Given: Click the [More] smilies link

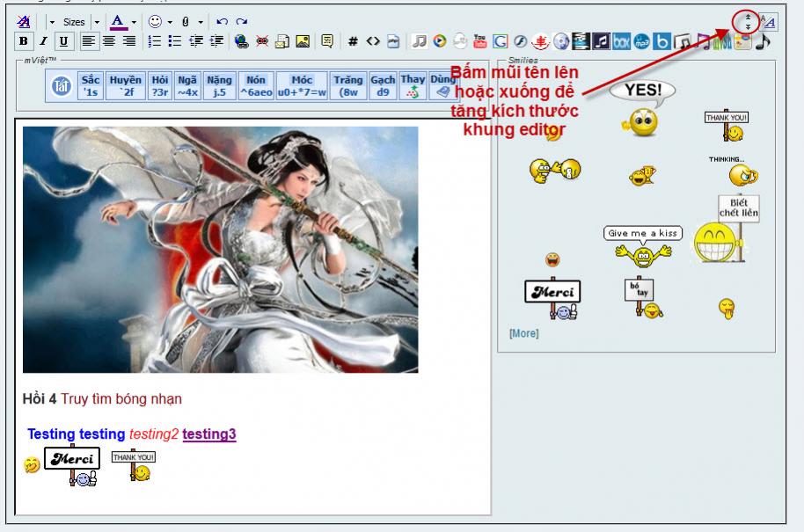Looking at the screenshot, I should click(524, 333).
